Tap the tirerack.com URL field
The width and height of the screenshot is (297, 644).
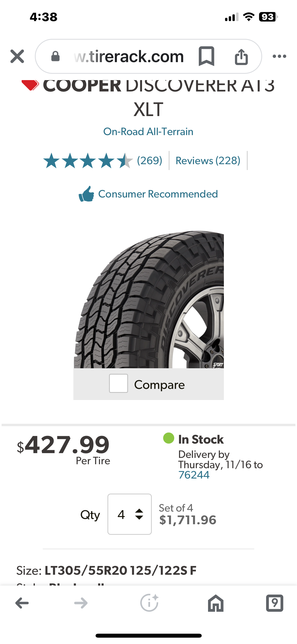[x=129, y=56]
